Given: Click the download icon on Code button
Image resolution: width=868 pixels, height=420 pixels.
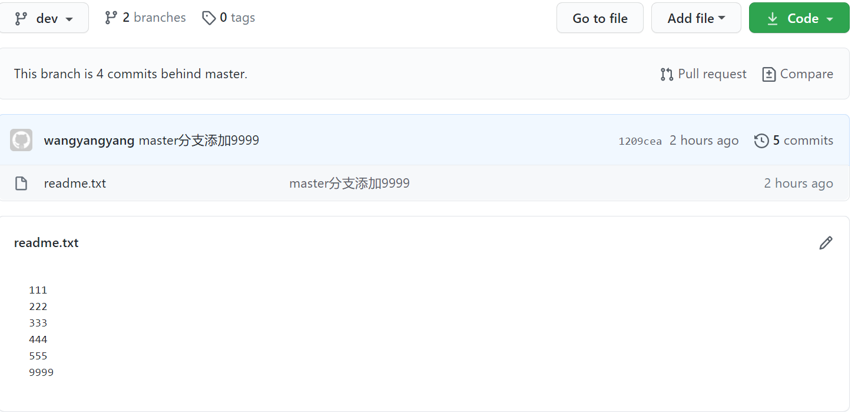Looking at the screenshot, I should tap(773, 18).
